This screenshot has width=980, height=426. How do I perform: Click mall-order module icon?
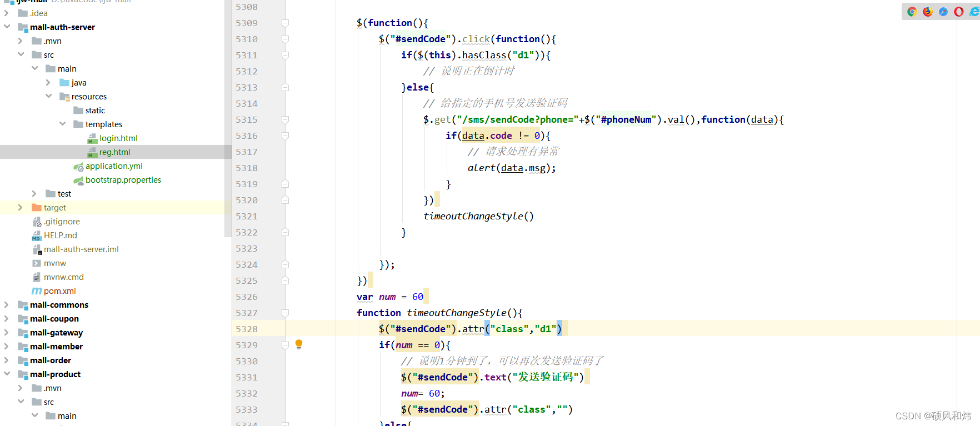point(23,360)
